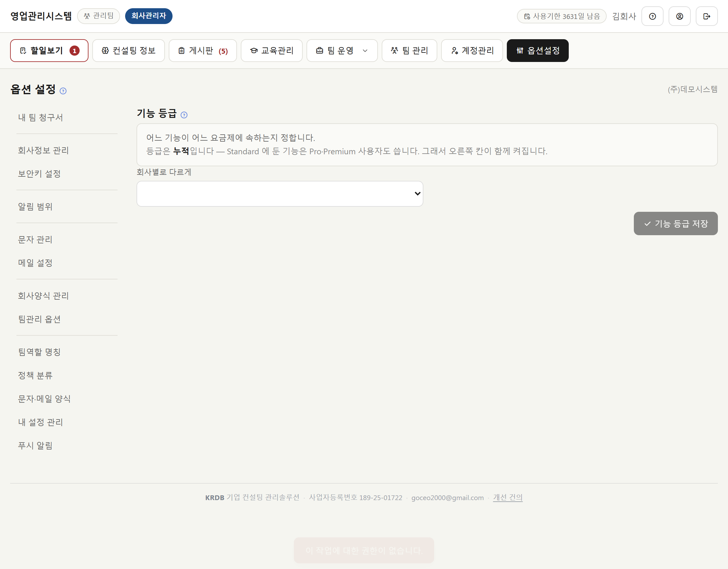This screenshot has width=728, height=569.
Task: Switch to 교육관리 tab
Action: [271, 50]
